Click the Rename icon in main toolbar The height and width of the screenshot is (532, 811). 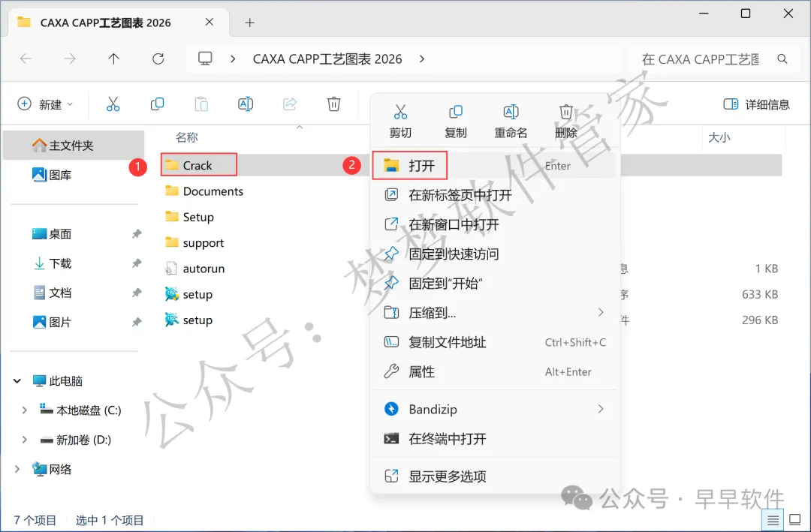245,104
